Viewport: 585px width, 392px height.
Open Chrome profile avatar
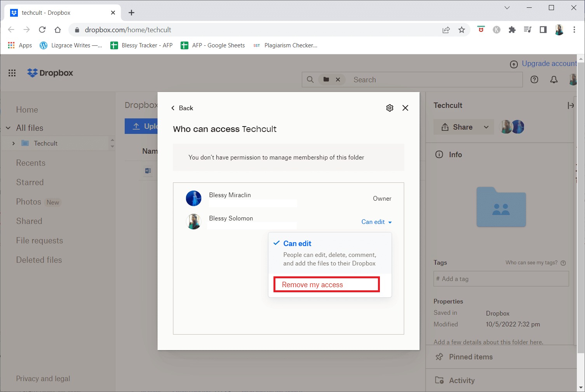point(559,30)
